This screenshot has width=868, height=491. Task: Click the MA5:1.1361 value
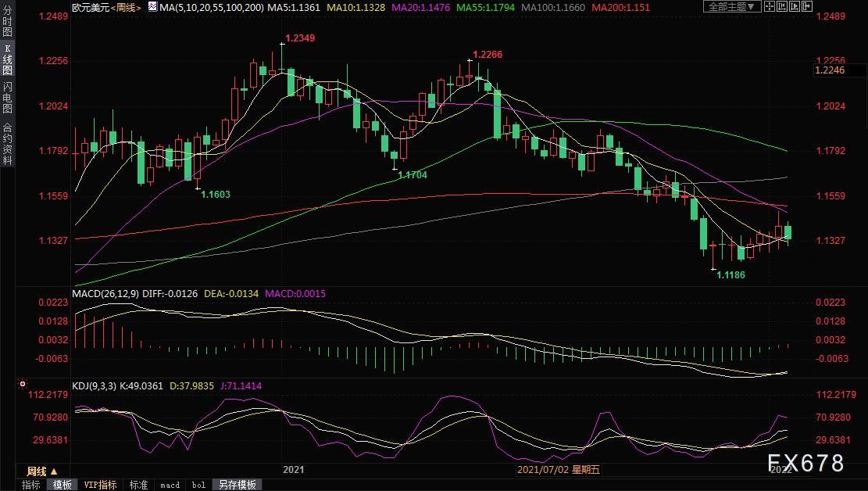[294, 7]
